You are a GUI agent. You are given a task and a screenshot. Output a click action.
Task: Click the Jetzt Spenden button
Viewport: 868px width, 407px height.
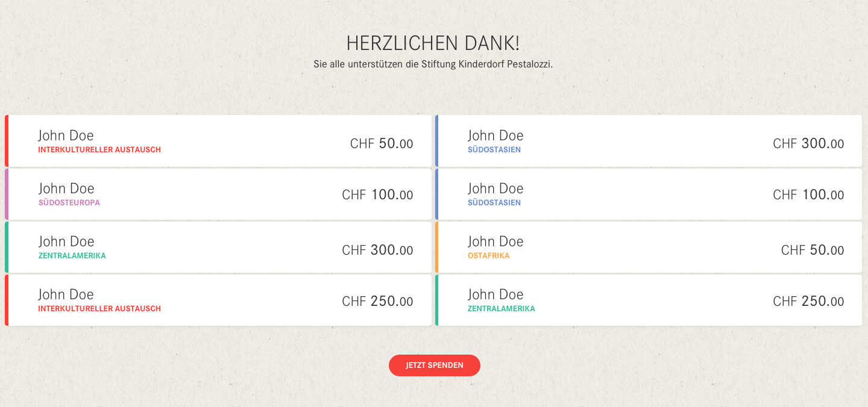tap(434, 365)
